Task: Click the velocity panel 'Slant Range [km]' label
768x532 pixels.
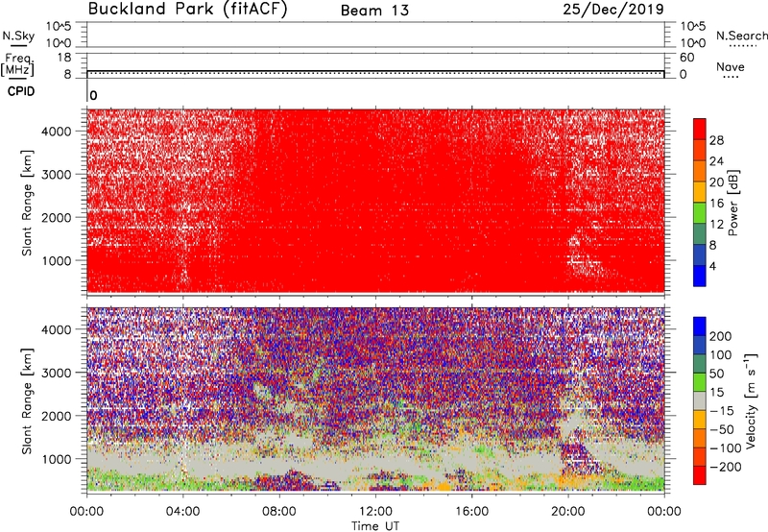Action: (27, 401)
